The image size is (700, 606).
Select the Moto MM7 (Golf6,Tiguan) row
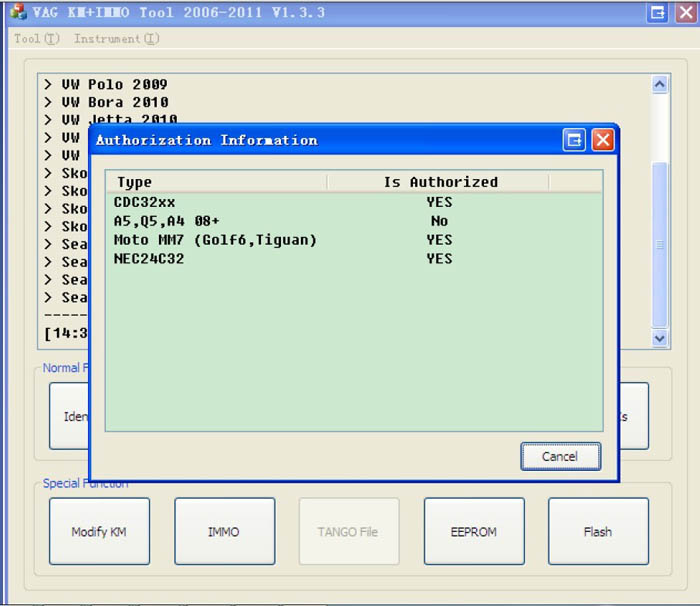coord(354,240)
